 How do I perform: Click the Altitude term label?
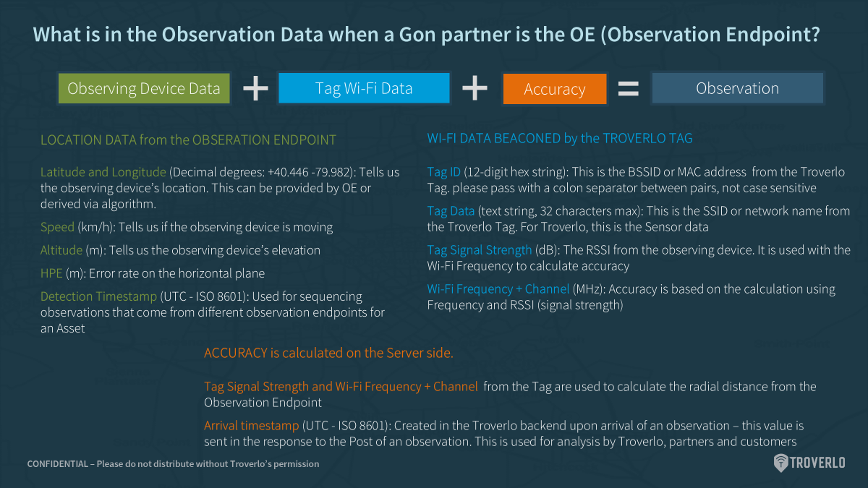tap(61, 250)
